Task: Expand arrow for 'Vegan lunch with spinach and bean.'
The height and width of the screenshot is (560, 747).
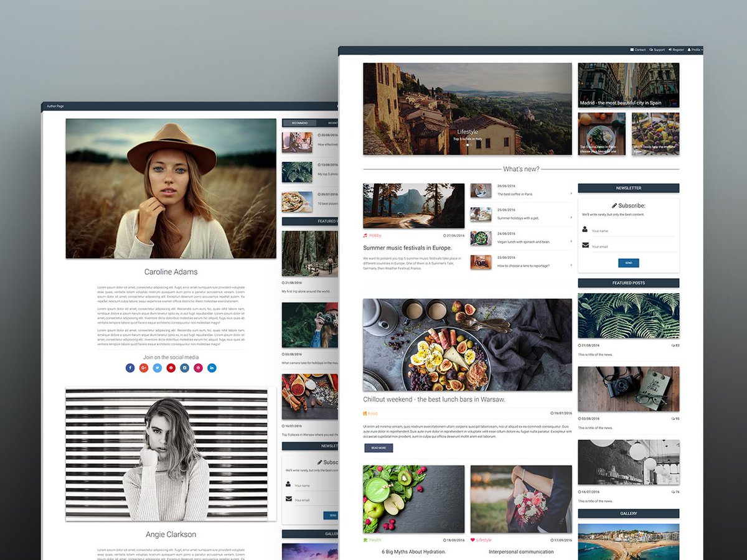Action: point(571,241)
